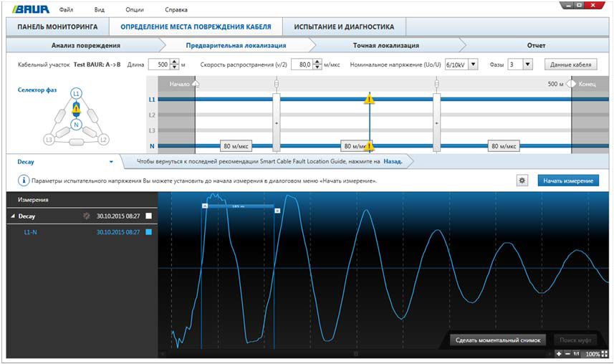Click propagation velocity input field

302,64
